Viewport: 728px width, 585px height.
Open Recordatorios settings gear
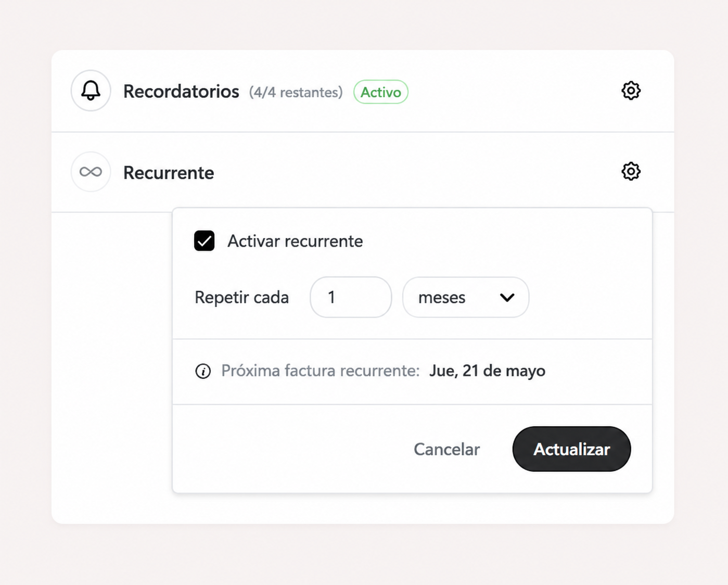coord(631,91)
